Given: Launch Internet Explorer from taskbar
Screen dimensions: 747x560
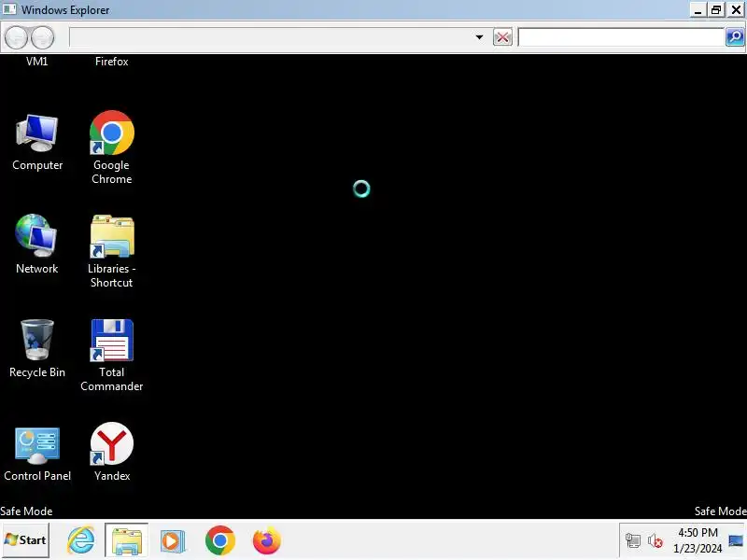Looking at the screenshot, I should click(80, 540).
